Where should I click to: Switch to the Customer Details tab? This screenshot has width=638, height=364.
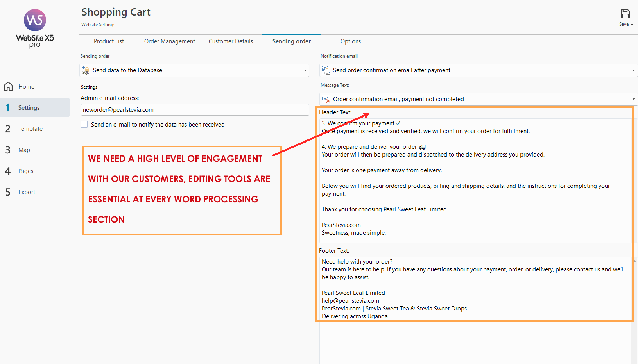tap(231, 41)
